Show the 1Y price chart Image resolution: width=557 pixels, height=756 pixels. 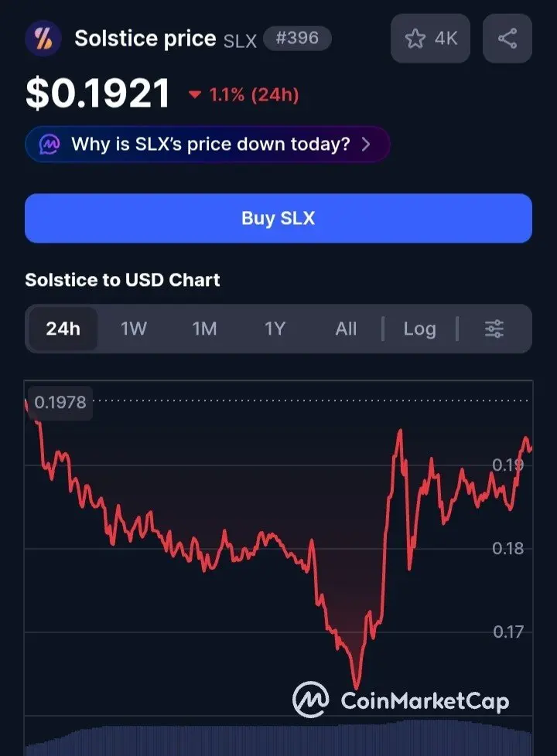click(x=275, y=329)
